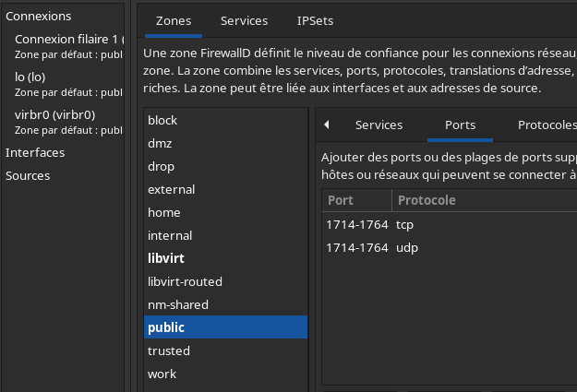Choose the dmz zone

point(160,144)
